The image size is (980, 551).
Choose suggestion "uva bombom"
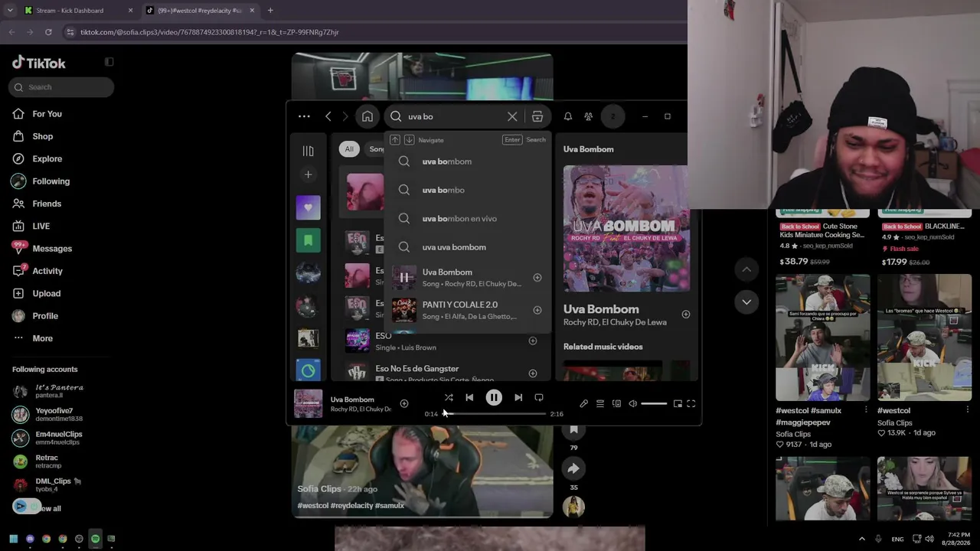(468, 161)
